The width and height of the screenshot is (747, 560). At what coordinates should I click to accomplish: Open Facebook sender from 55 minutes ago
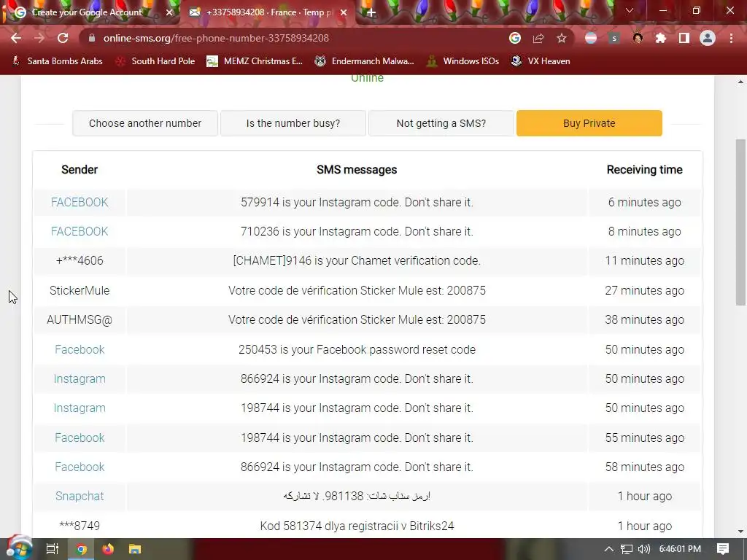tap(80, 437)
